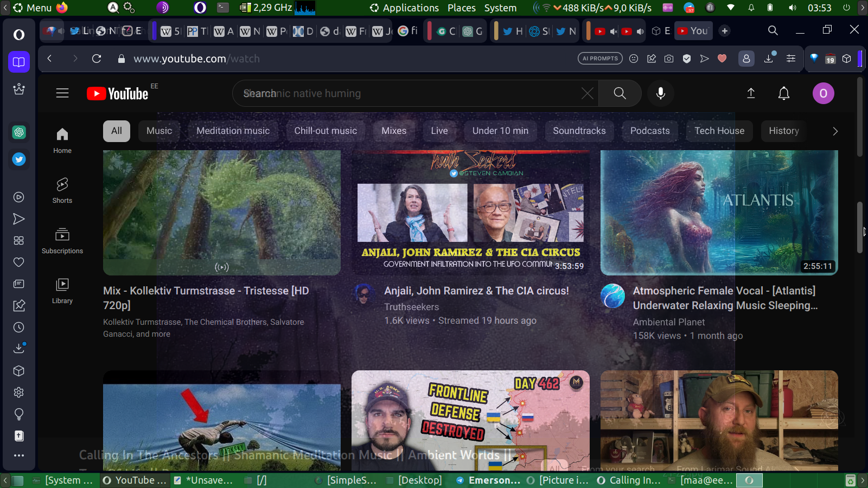Open Shorts in YouTube mini sidebar
The height and width of the screenshot is (488, 868).
62,190
